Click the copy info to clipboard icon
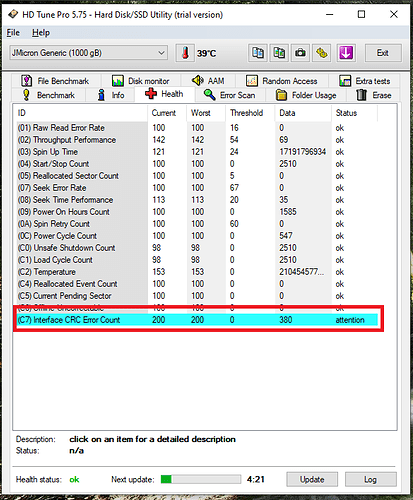The height and width of the screenshot is (500, 413). (257, 53)
